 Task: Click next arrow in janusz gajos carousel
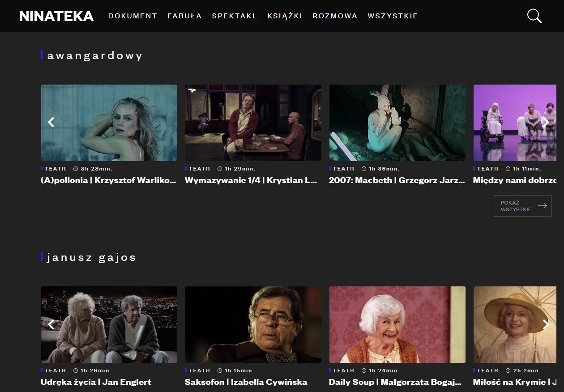pyautogui.click(x=546, y=324)
